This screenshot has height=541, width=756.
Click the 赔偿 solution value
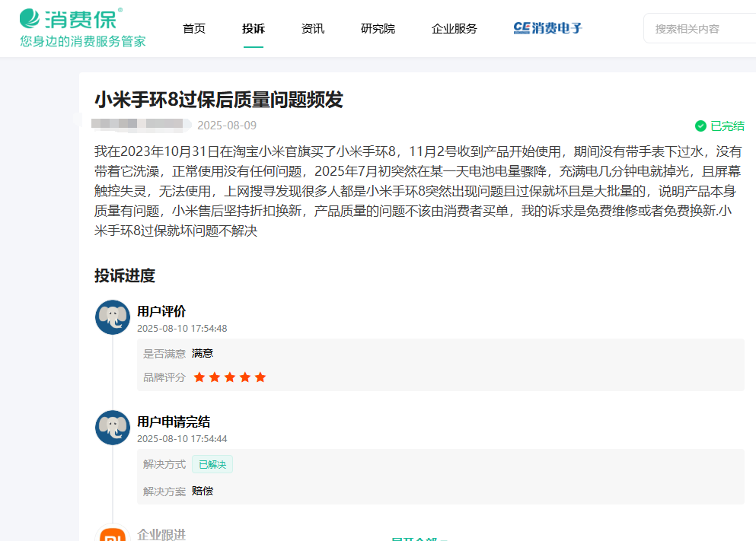click(203, 492)
